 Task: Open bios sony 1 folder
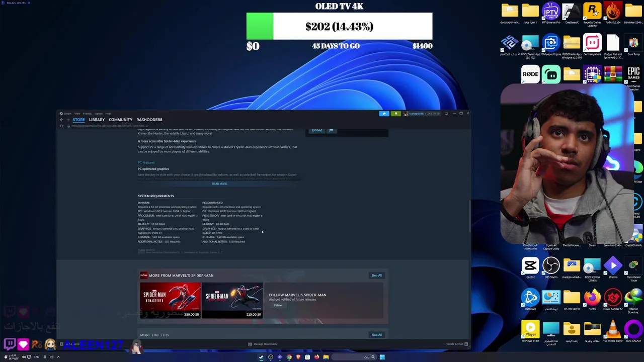530,14
